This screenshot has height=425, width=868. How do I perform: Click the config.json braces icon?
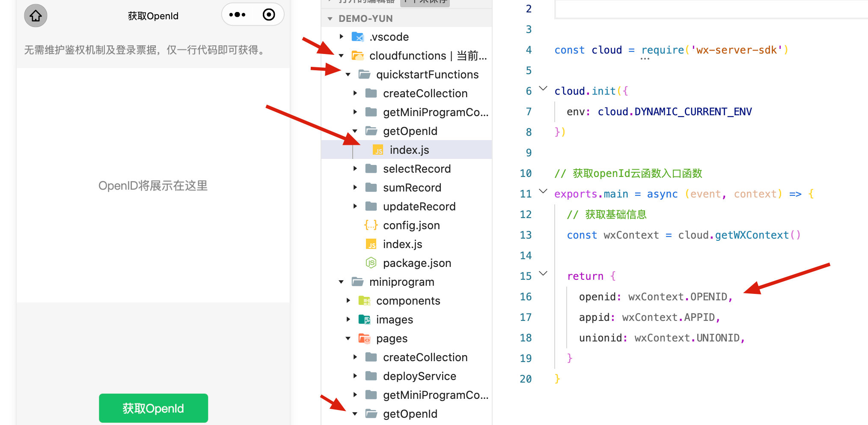click(x=371, y=225)
